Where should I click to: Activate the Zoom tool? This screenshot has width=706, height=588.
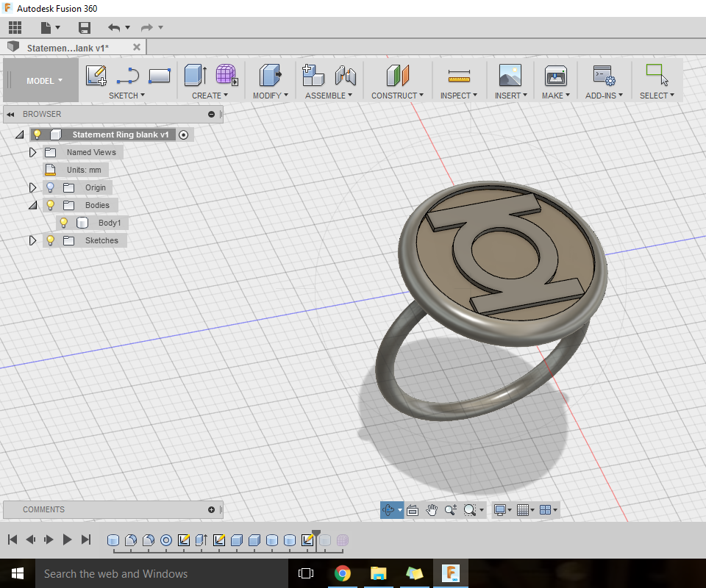pyautogui.click(x=450, y=509)
